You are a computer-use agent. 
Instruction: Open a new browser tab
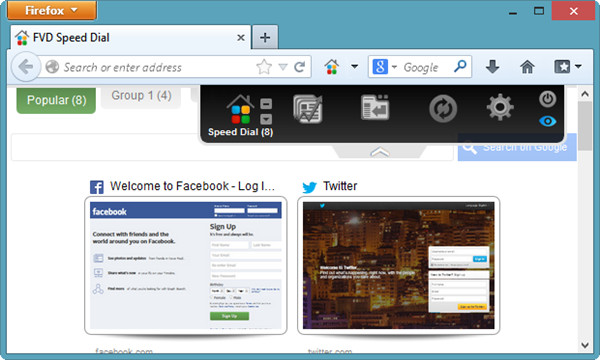coord(265,37)
